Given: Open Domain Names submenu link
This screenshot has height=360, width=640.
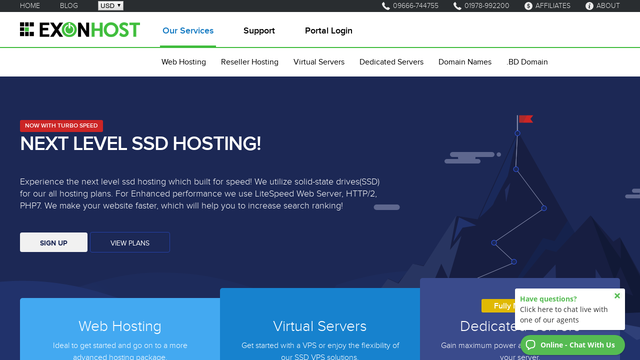Looking at the screenshot, I should pos(464,62).
